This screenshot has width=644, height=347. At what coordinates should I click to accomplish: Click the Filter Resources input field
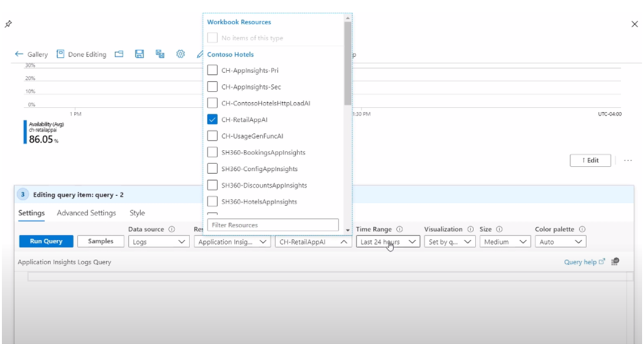coord(273,225)
